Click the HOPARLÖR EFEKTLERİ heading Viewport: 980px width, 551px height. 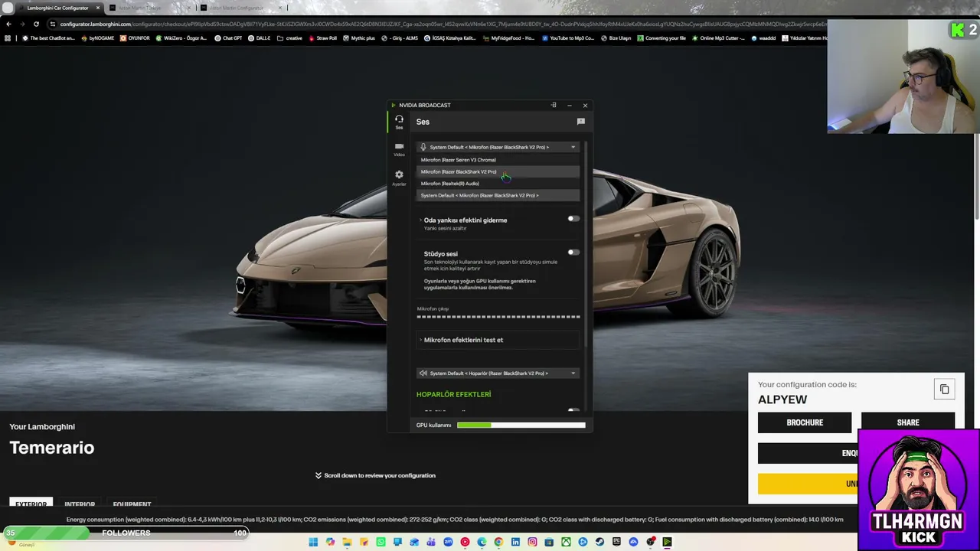(453, 394)
